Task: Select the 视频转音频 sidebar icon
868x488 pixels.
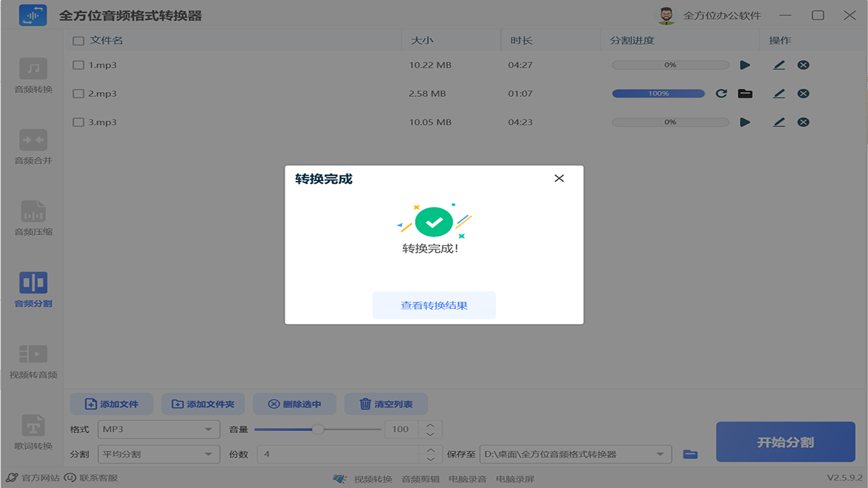Action: 32,358
